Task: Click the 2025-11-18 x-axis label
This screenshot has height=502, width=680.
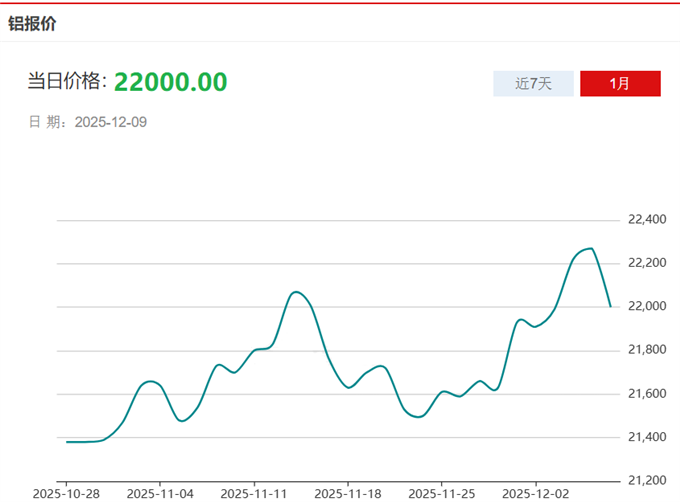Action: [x=347, y=493]
